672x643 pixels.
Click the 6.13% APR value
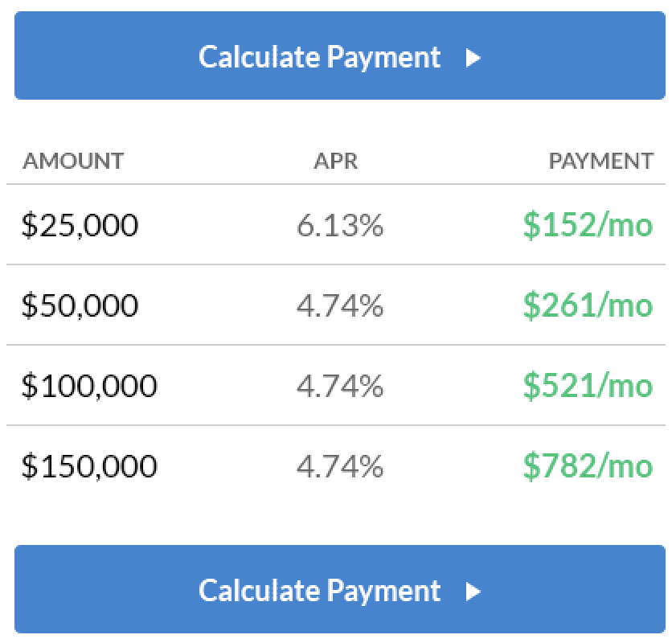(x=339, y=226)
